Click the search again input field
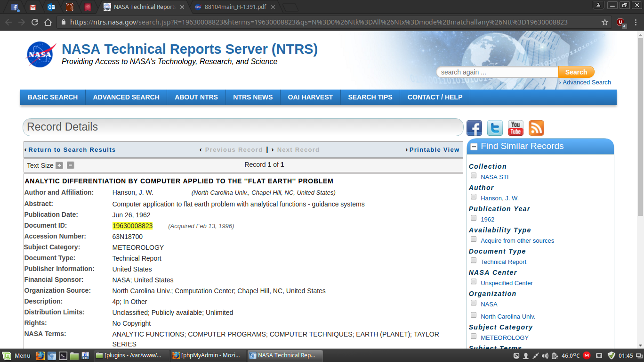Image resolution: width=644 pixels, height=362 pixels. coord(497,72)
